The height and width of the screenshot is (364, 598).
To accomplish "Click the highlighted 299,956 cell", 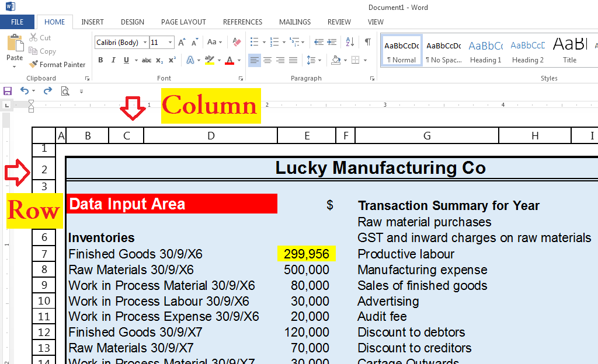I will tap(306, 254).
